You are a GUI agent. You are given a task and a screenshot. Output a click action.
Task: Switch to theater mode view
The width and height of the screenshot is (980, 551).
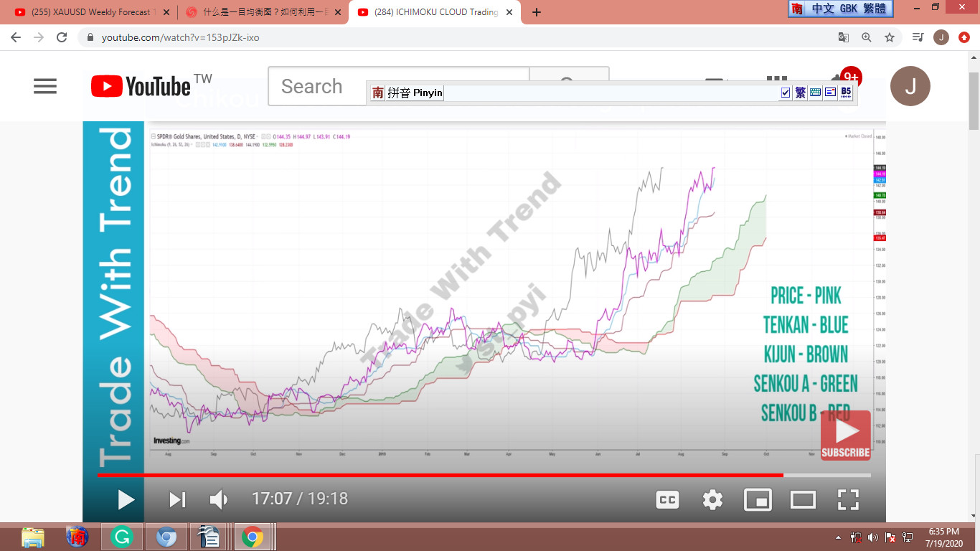click(x=803, y=499)
